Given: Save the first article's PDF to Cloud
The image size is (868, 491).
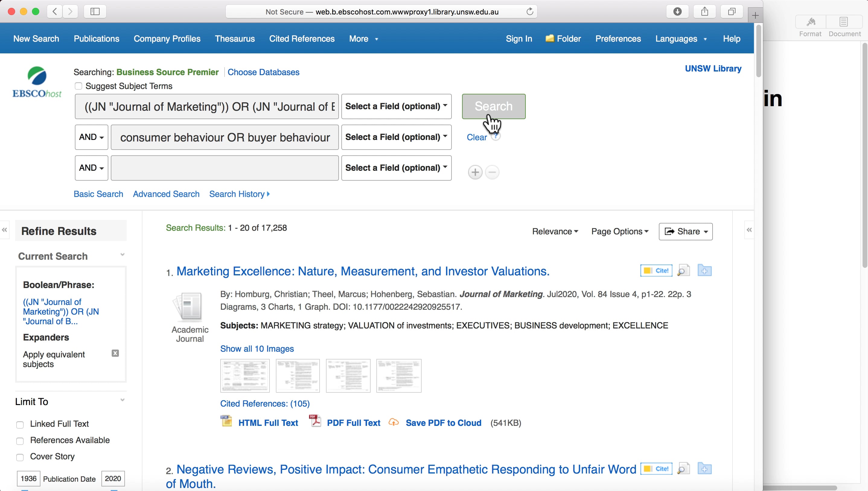Looking at the screenshot, I should [x=443, y=423].
